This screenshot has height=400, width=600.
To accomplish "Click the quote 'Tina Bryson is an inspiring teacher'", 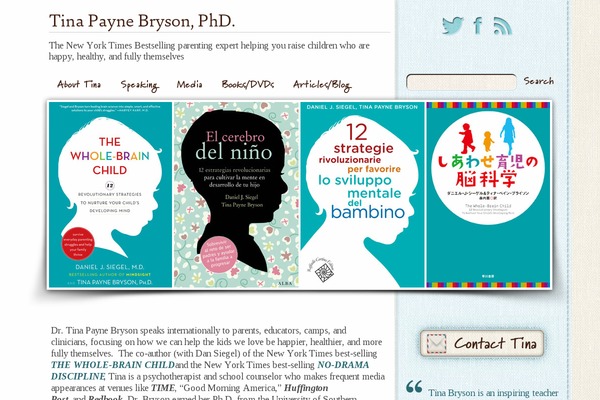I will pyautogui.click(x=493, y=393).
